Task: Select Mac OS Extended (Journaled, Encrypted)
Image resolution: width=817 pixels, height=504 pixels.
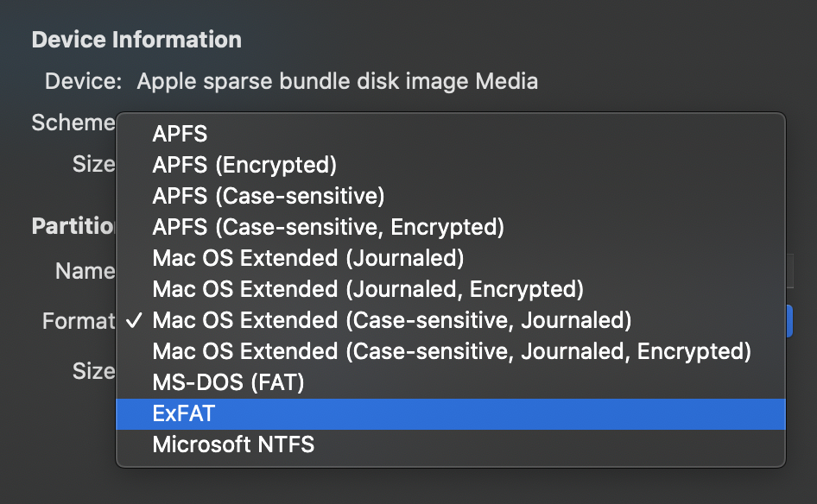Action: pos(368,289)
